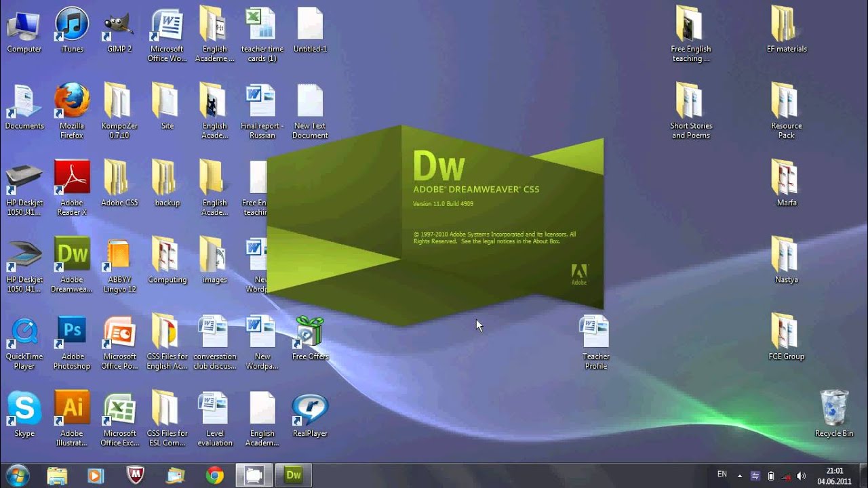Viewport: 868px width, 488px height.
Task: Show hidden tray icons arrow
Action: 740,476
